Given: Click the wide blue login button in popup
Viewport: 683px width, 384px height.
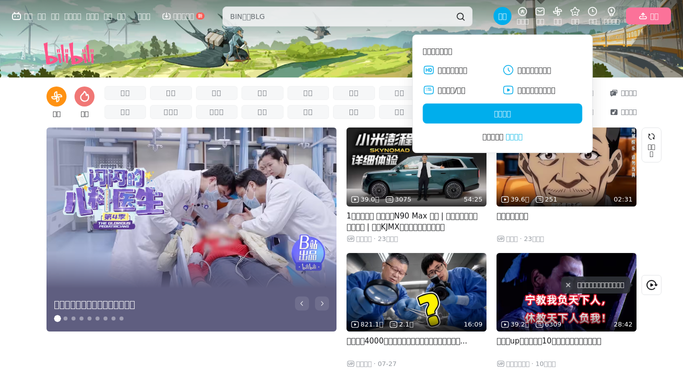Looking at the screenshot, I should (502, 114).
